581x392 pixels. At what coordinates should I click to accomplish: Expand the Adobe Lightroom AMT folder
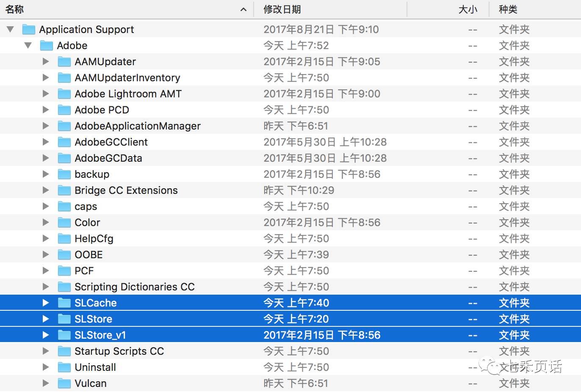tap(46, 94)
